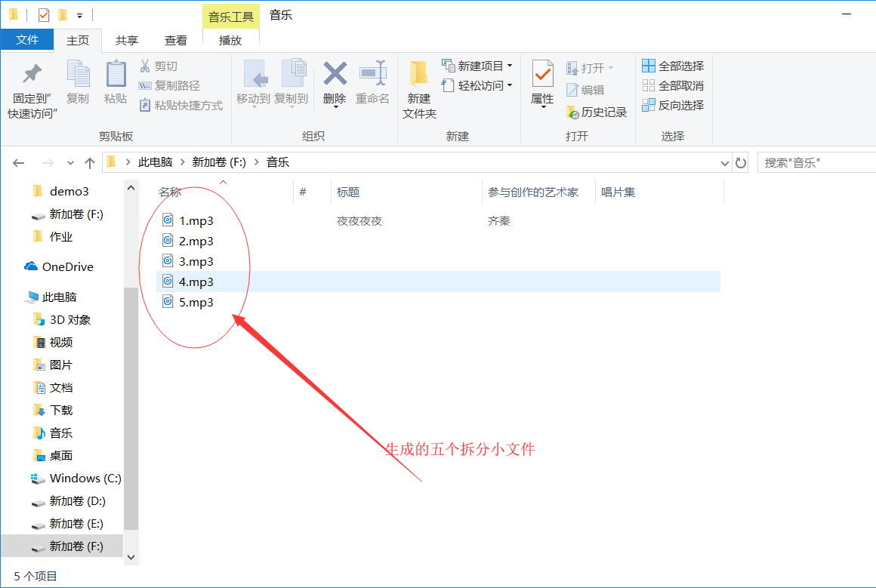The height and width of the screenshot is (588, 876).
Task: Click navigation pane scroll up arrow
Action: 131,188
